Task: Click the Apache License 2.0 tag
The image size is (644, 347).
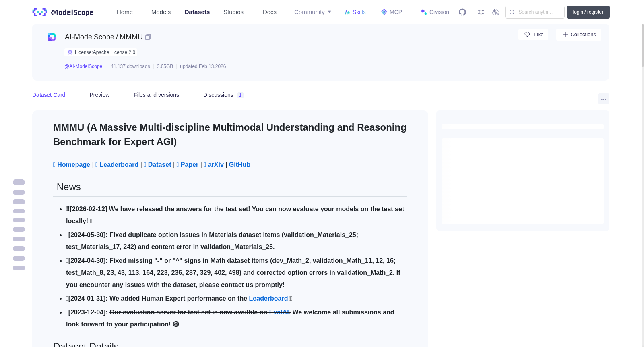Action: (101, 52)
